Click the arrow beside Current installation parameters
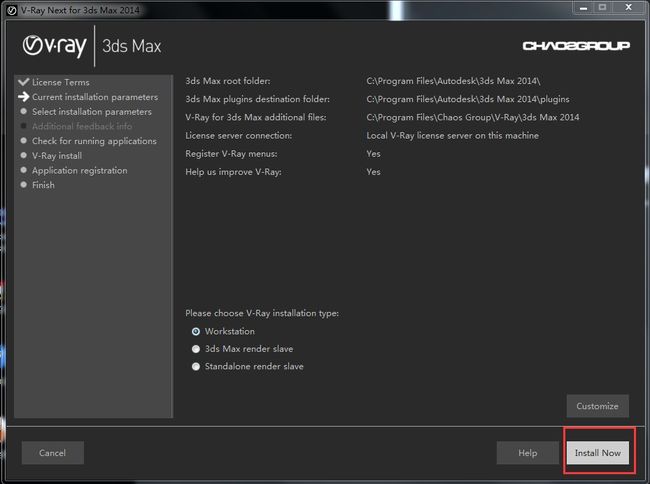 pyautogui.click(x=24, y=97)
